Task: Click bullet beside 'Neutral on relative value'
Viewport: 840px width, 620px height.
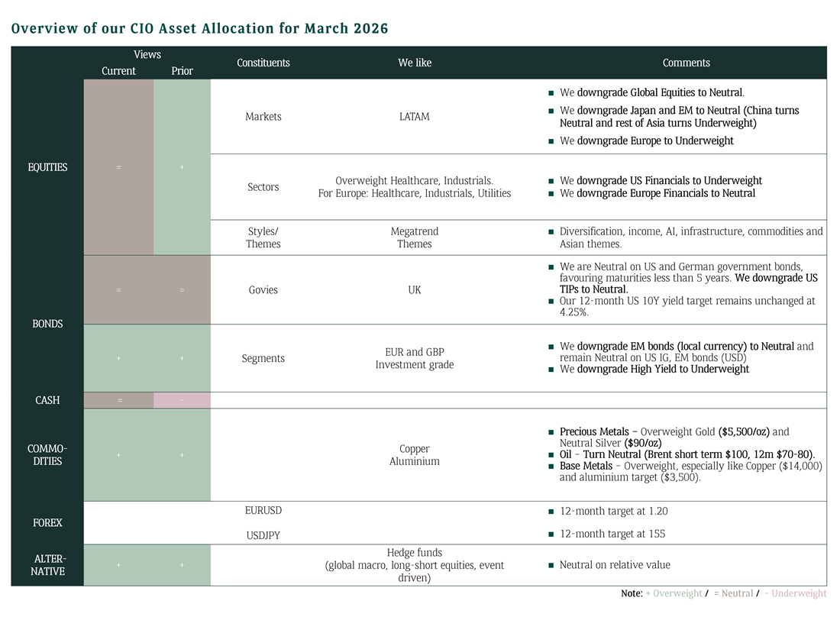Action: click(x=551, y=566)
